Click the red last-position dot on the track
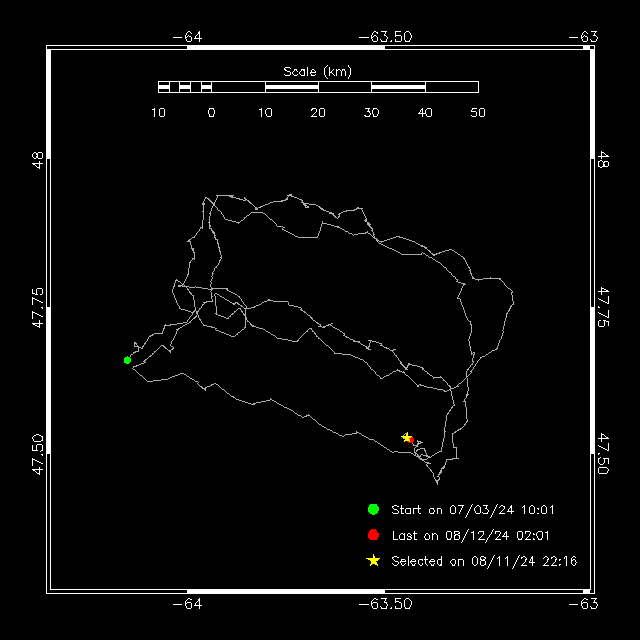This screenshot has height=640, width=640. coord(411,441)
